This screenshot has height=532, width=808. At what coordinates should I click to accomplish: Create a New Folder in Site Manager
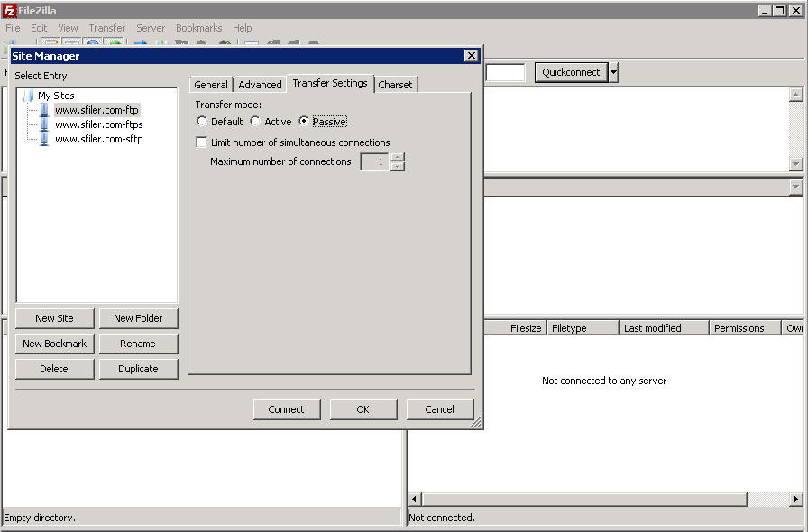pos(138,318)
